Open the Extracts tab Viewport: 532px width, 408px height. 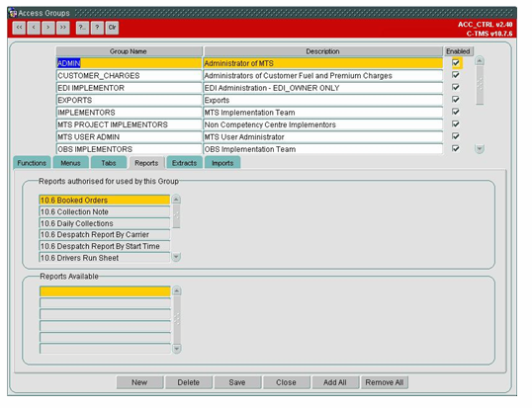pos(184,163)
